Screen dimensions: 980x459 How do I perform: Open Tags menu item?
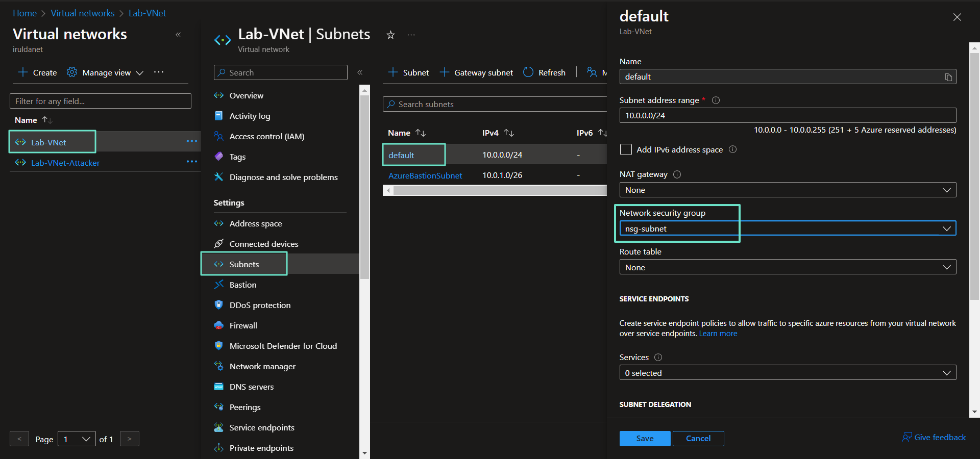tap(237, 157)
